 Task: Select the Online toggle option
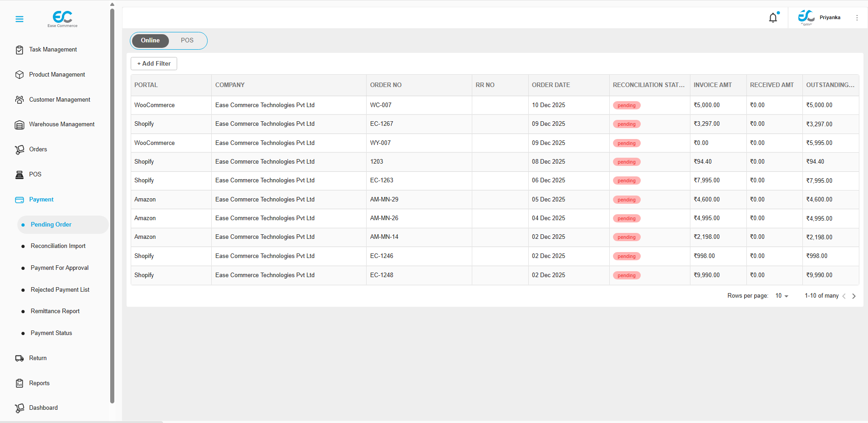click(150, 41)
